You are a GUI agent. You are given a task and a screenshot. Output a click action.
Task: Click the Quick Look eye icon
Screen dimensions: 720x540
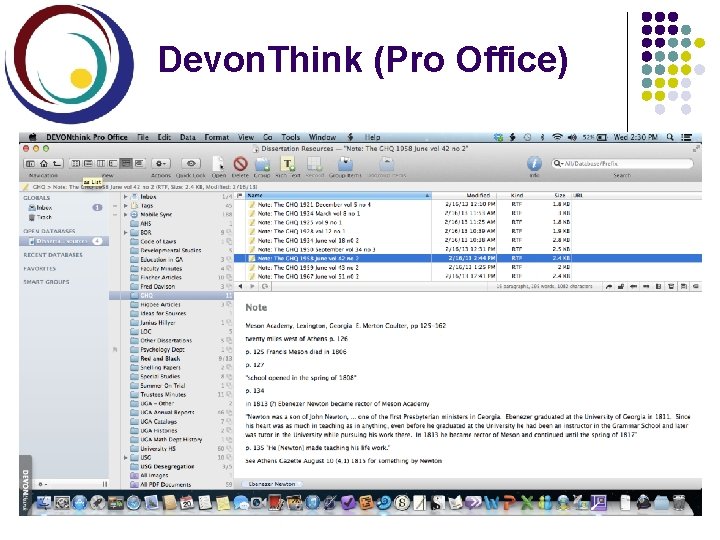(191, 163)
